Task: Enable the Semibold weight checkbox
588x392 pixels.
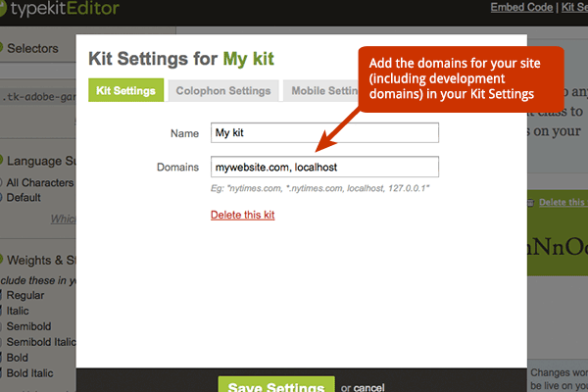Action: coord(3,326)
